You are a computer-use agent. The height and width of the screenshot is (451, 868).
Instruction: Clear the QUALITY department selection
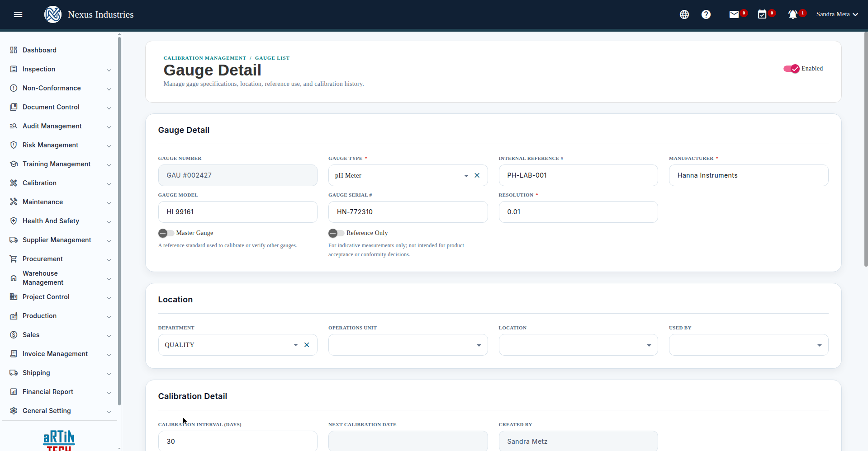tap(307, 345)
